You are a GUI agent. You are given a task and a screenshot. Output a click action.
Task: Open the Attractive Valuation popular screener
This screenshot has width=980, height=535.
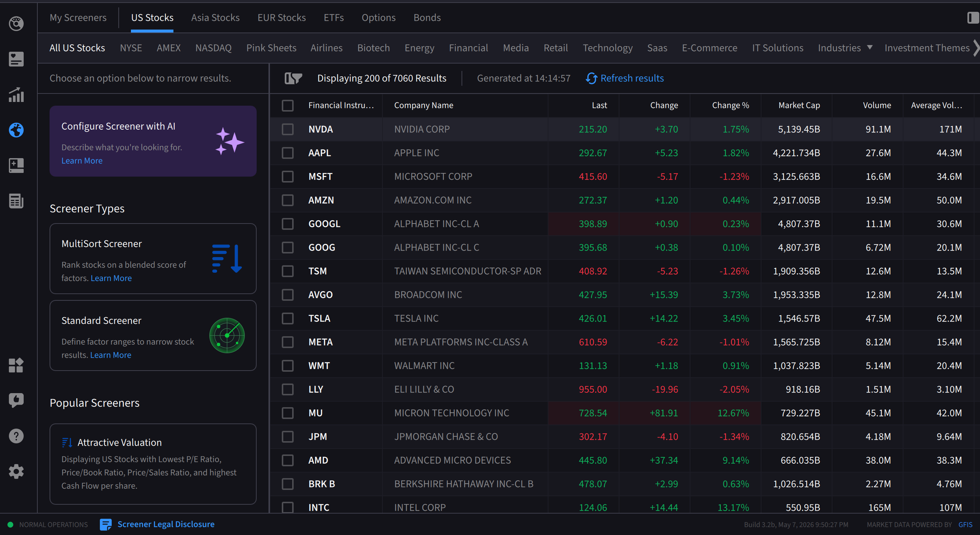tap(153, 464)
